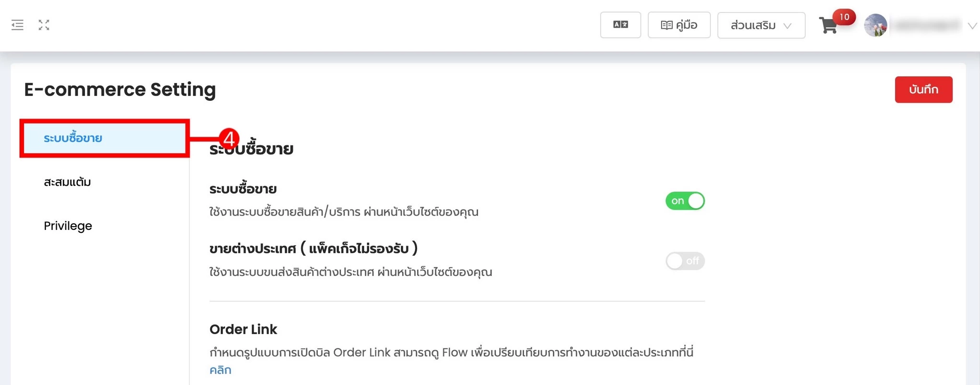Click the บันทึก save button
This screenshot has height=385, width=980.
(923, 89)
